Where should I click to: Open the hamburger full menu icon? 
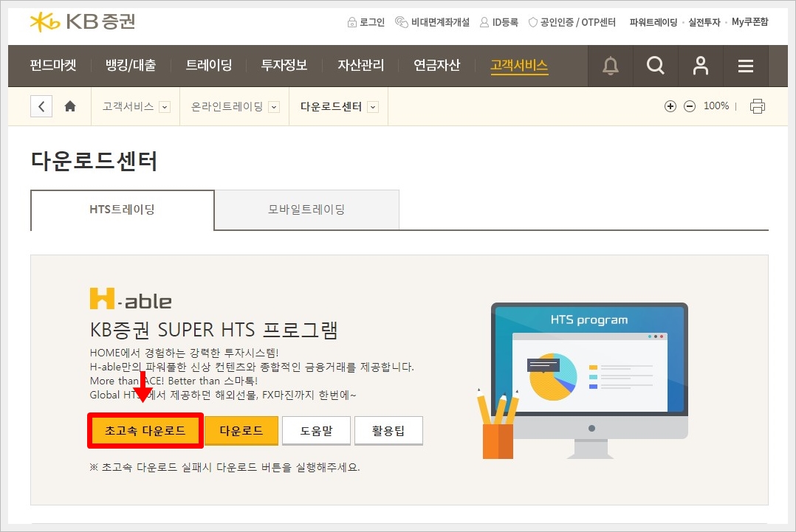click(745, 66)
